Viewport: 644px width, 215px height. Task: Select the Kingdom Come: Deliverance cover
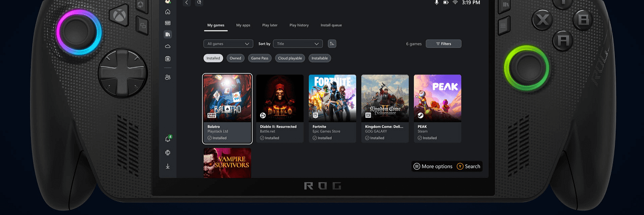[x=385, y=98]
